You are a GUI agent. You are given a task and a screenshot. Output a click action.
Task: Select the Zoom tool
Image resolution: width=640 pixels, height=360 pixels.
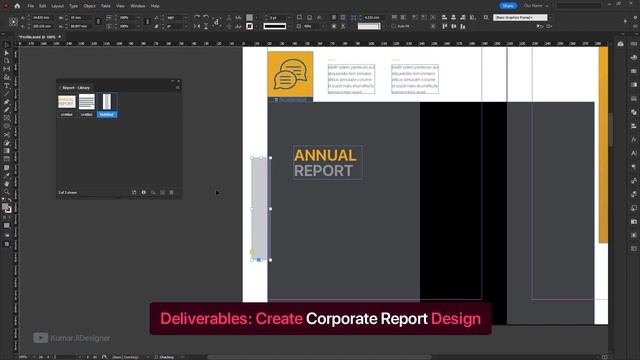(7, 191)
